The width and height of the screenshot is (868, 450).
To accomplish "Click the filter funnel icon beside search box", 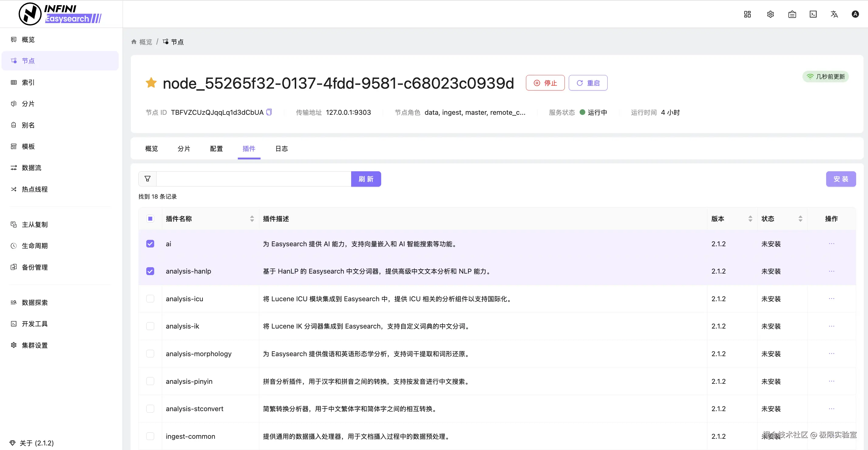I will coord(147,179).
